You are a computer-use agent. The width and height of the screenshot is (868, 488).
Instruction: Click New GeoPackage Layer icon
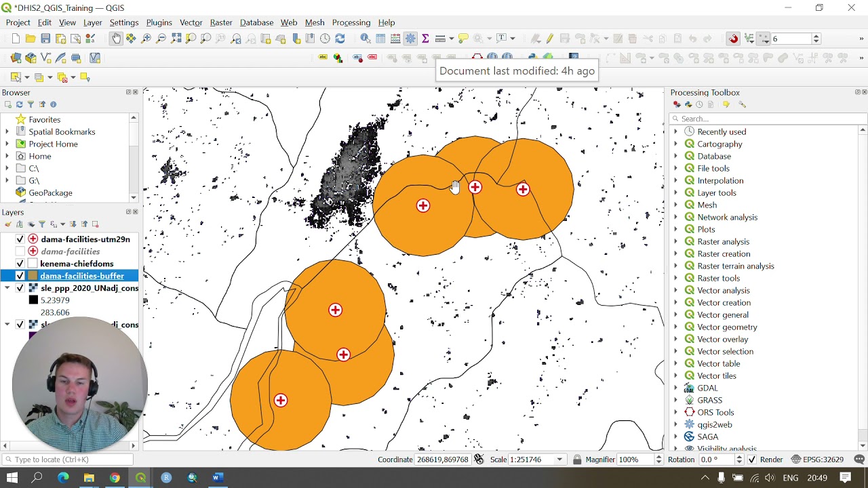coord(31,58)
